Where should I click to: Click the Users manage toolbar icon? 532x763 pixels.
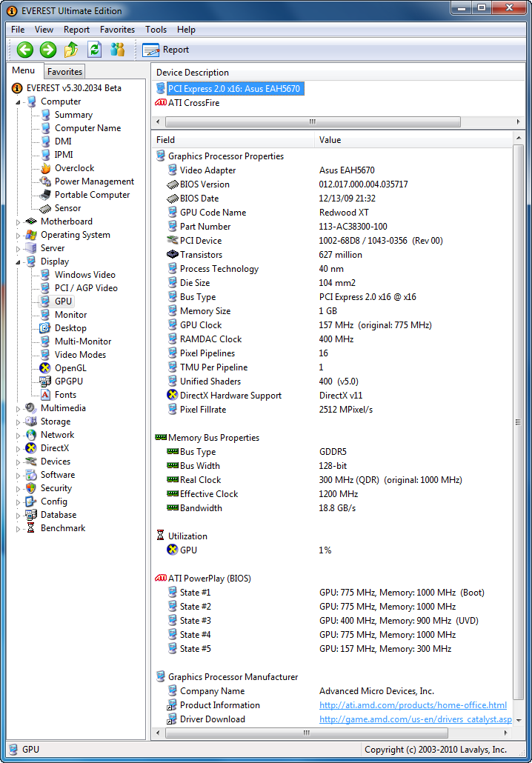[117, 49]
